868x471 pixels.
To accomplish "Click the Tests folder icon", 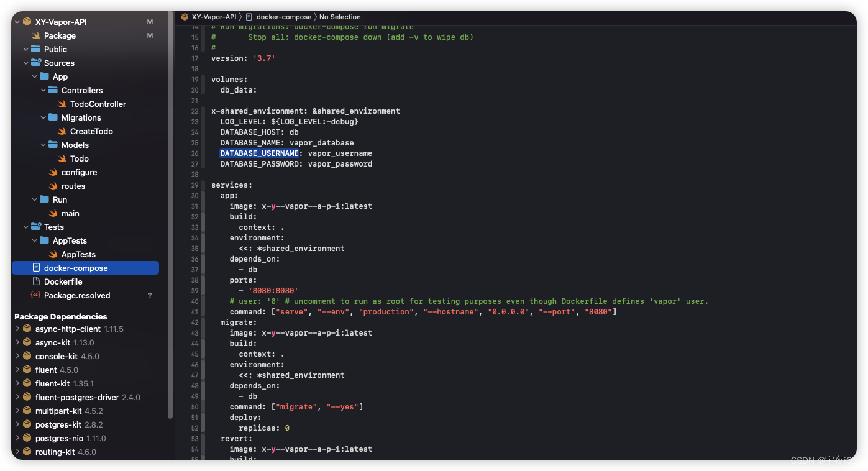I will pos(36,227).
